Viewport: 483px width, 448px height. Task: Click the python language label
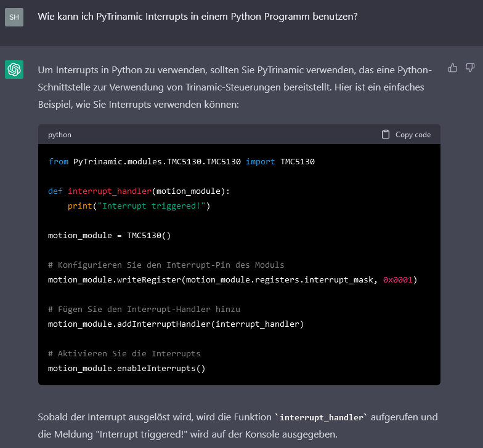tap(60, 135)
